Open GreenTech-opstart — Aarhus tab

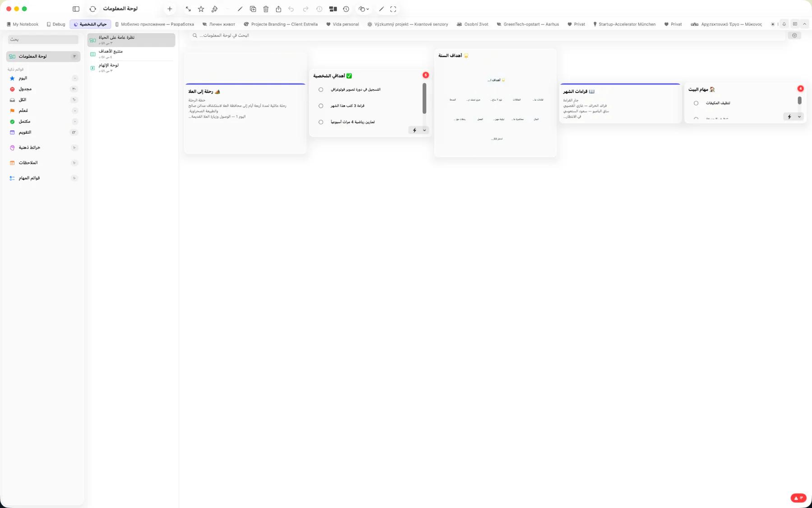528,24
